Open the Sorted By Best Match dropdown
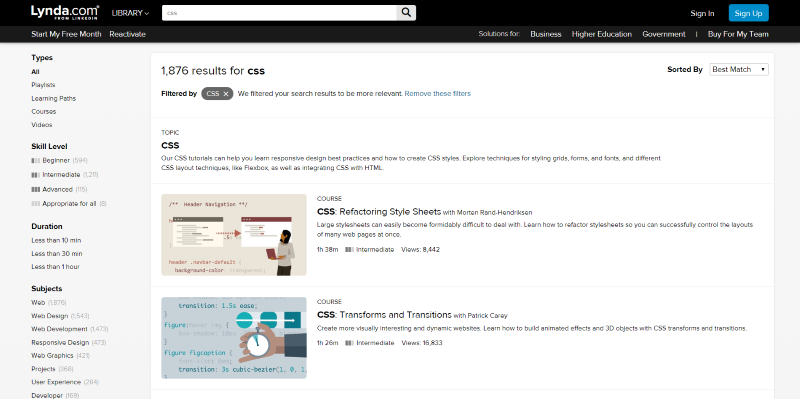 pos(739,69)
